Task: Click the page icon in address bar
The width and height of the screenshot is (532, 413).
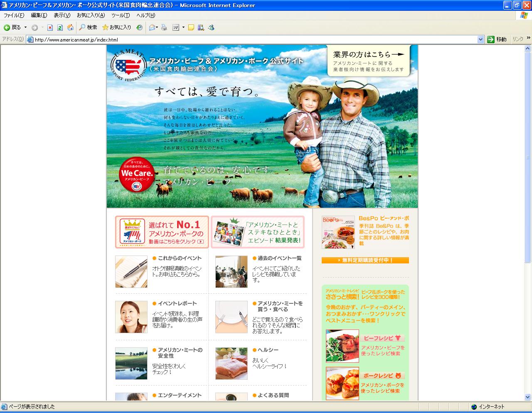Action: click(30, 40)
